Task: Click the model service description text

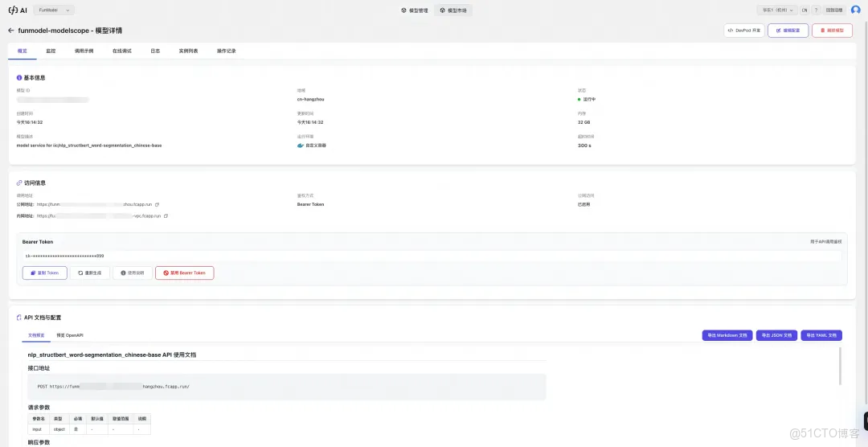Action: pyautogui.click(x=89, y=146)
